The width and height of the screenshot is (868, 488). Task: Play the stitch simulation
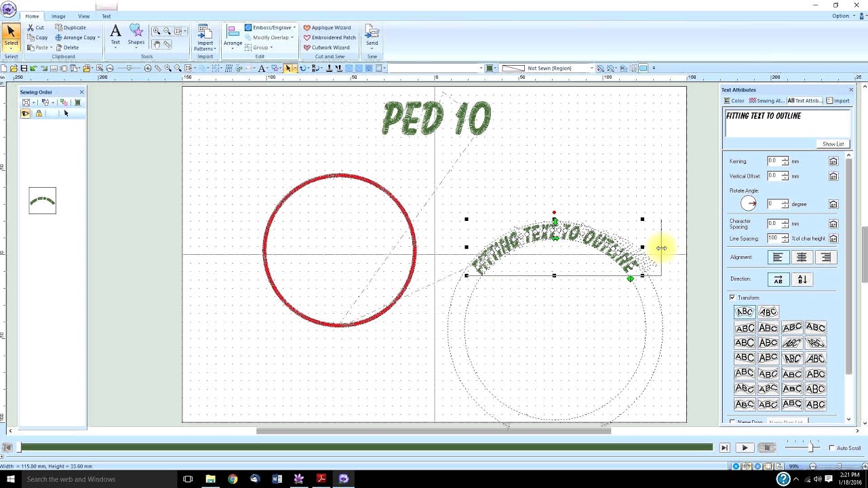[x=745, y=448]
